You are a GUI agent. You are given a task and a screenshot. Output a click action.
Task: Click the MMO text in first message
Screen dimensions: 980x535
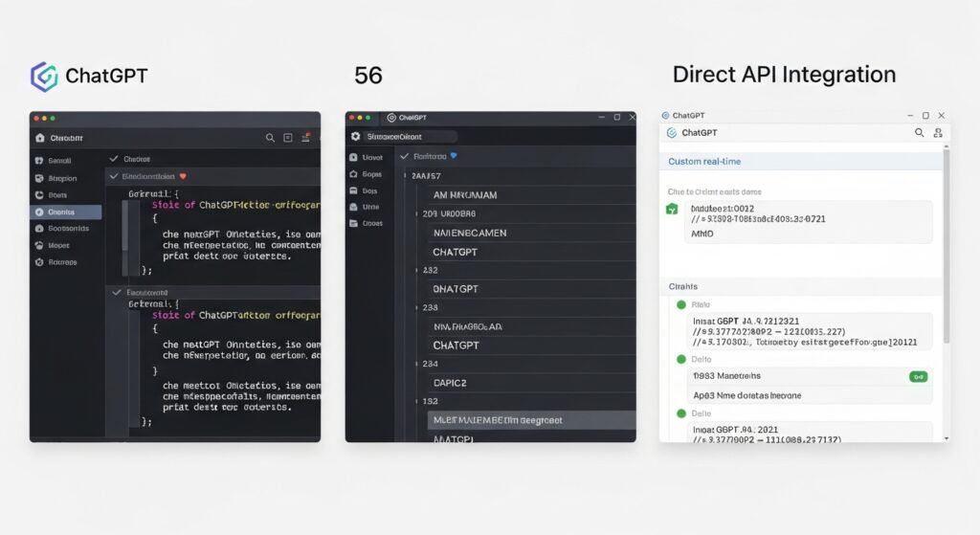702,234
